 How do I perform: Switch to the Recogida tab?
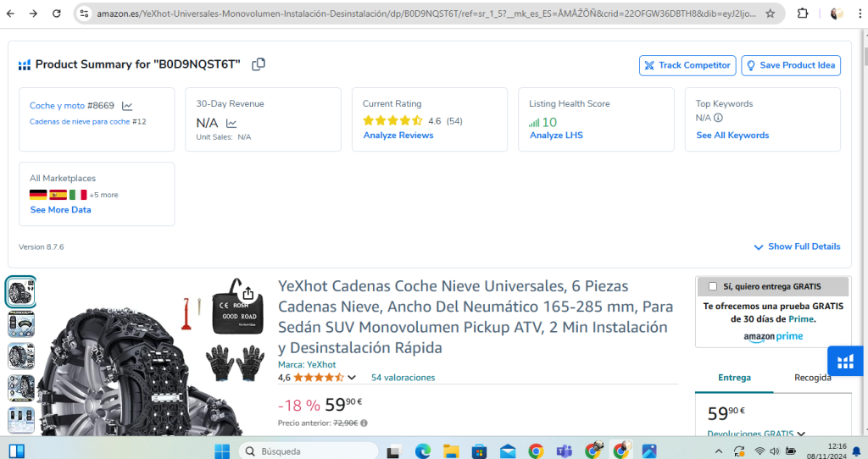(812, 378)
